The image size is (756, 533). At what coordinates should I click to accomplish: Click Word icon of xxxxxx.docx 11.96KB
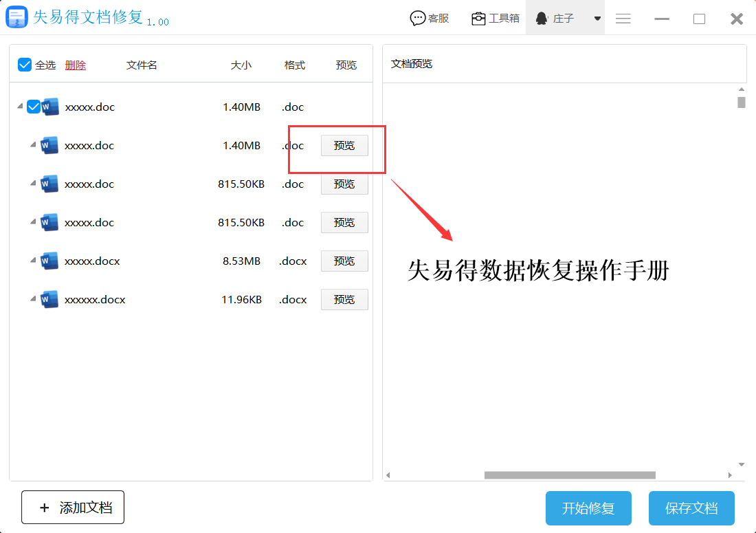click(x=49, y=300)
